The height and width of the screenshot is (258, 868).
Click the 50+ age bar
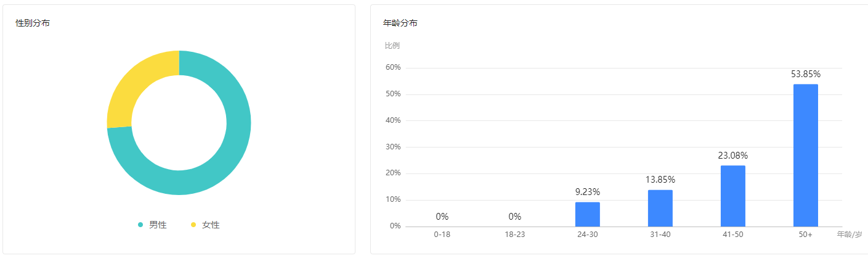[805, 156]
